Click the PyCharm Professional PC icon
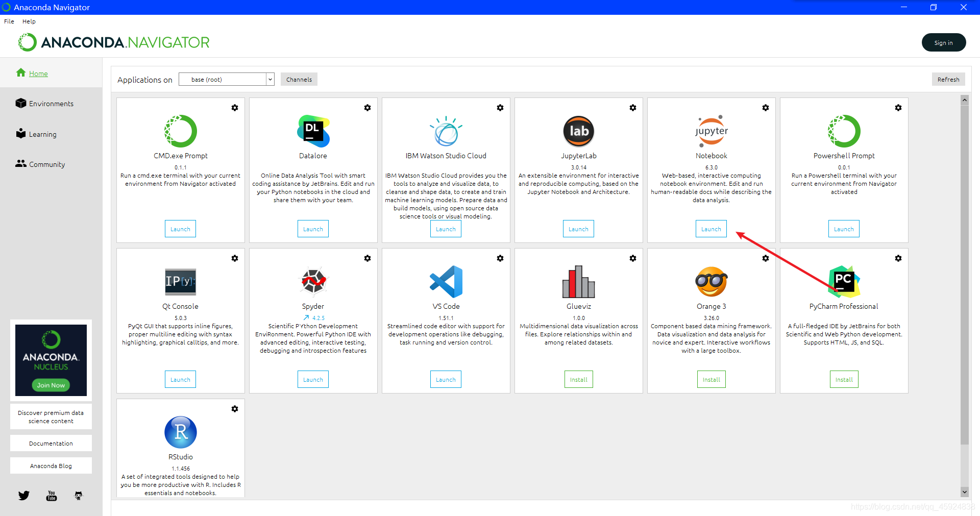Image resolution: width=980 pixels, height=516 pixels. pos(844,281)
